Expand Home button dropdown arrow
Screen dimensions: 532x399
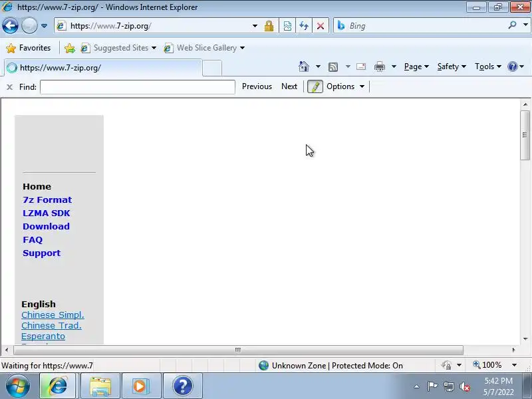[x=318, y=66]
